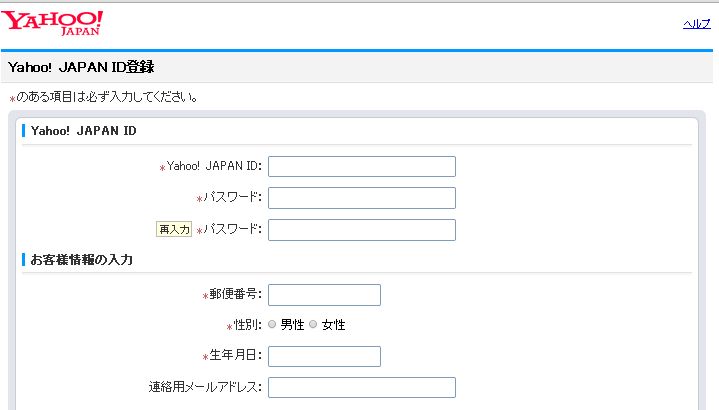Click the 連絡用メールアドレス label text

[x=204, y=388]
